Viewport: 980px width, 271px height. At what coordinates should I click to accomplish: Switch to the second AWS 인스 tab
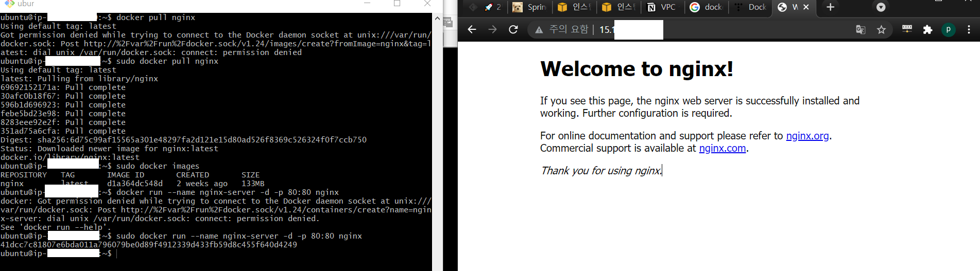[618, 7]
